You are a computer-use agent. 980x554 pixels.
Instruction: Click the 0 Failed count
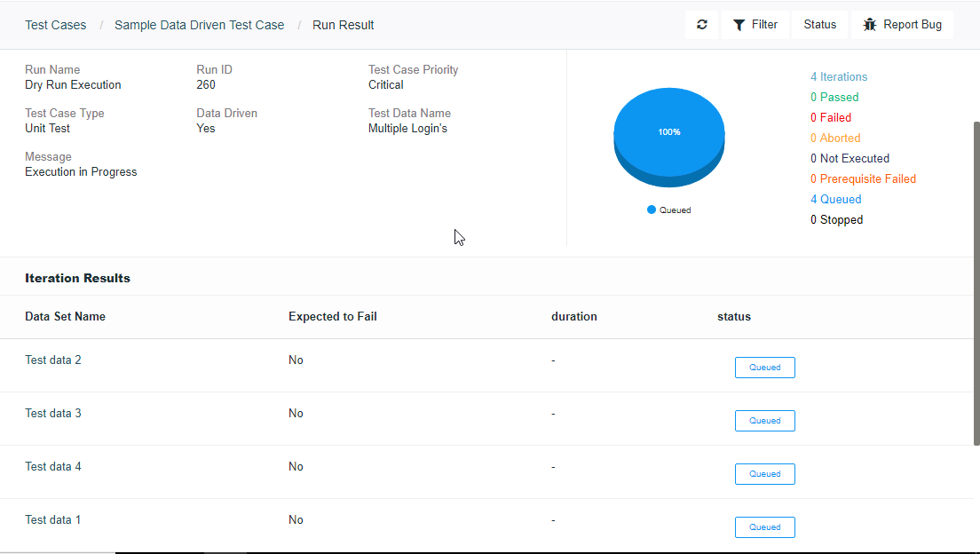[x=831, y=117]
